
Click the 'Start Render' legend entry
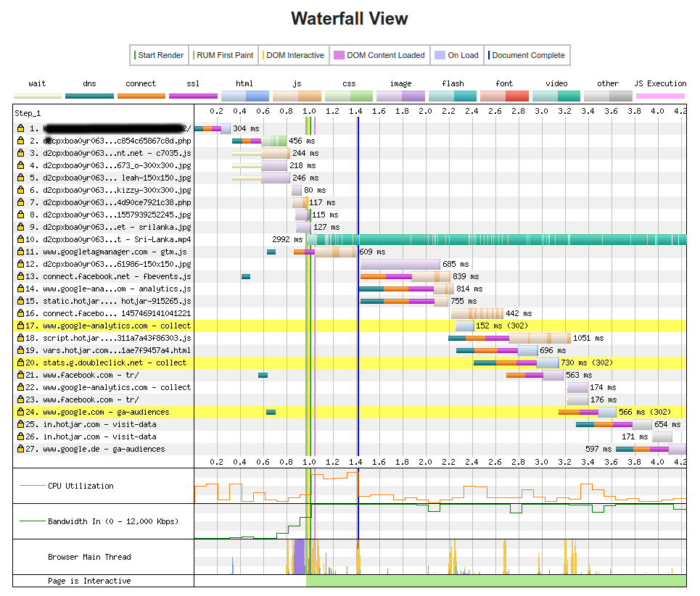(x=159, y=55)
